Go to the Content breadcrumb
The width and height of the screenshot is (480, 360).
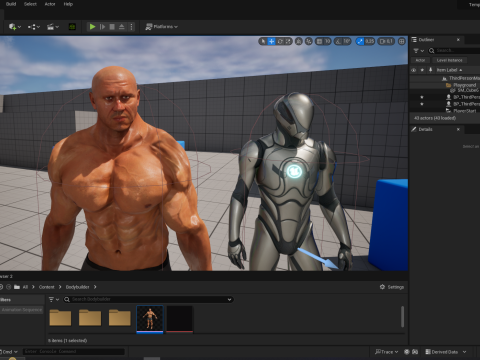point(46,287)
